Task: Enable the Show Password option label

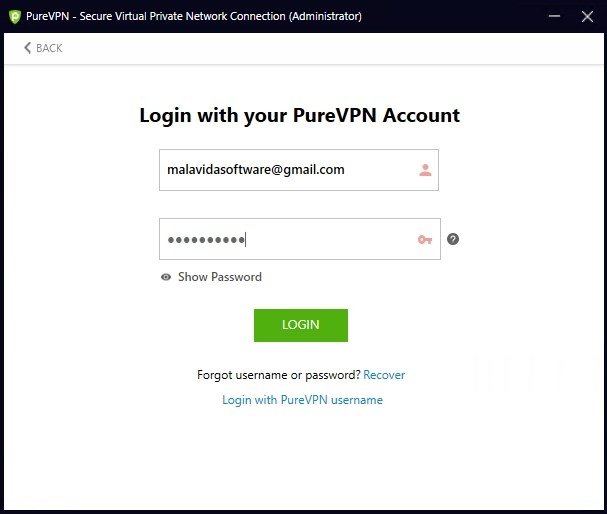Action: click(220, 277)
